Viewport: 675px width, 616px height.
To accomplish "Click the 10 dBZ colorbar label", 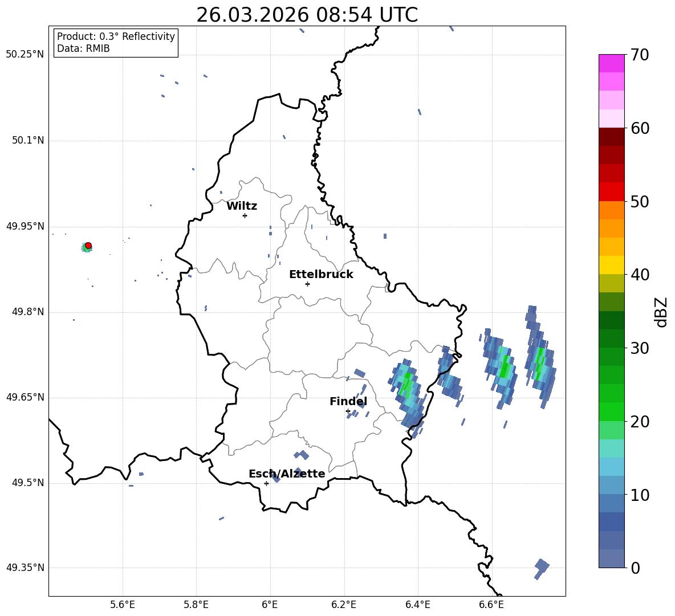I will pos(640,495).
